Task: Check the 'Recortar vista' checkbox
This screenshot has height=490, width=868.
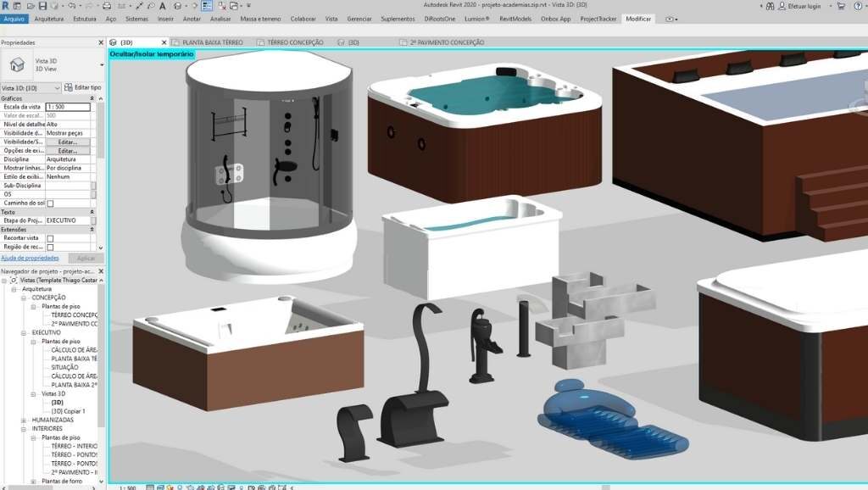Action: point(50,238)
